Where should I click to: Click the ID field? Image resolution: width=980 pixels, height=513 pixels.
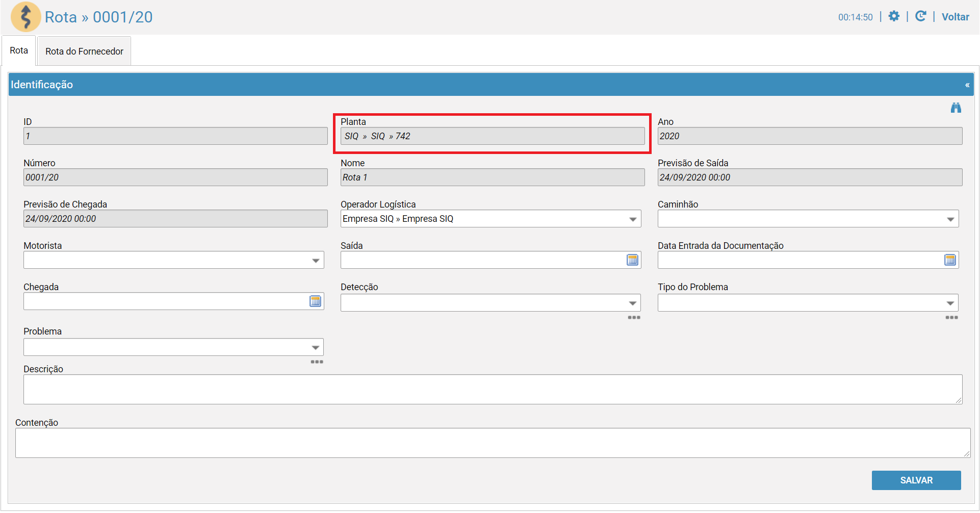[175, 136]
